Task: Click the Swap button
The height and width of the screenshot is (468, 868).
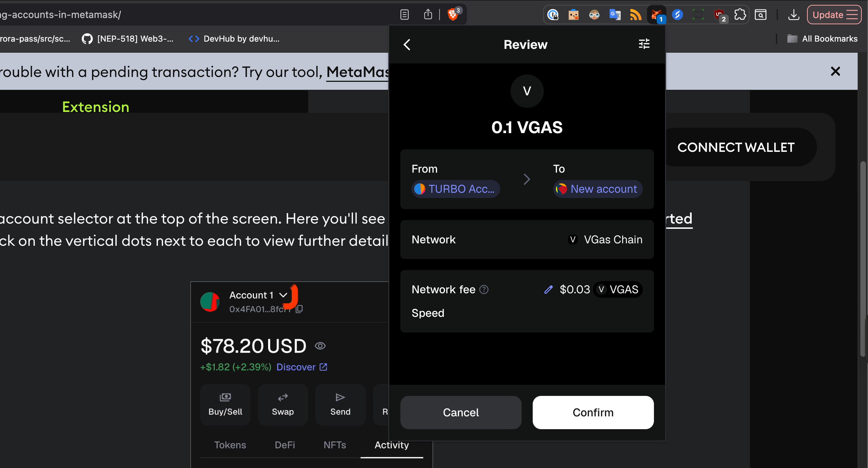Action: 283,405
